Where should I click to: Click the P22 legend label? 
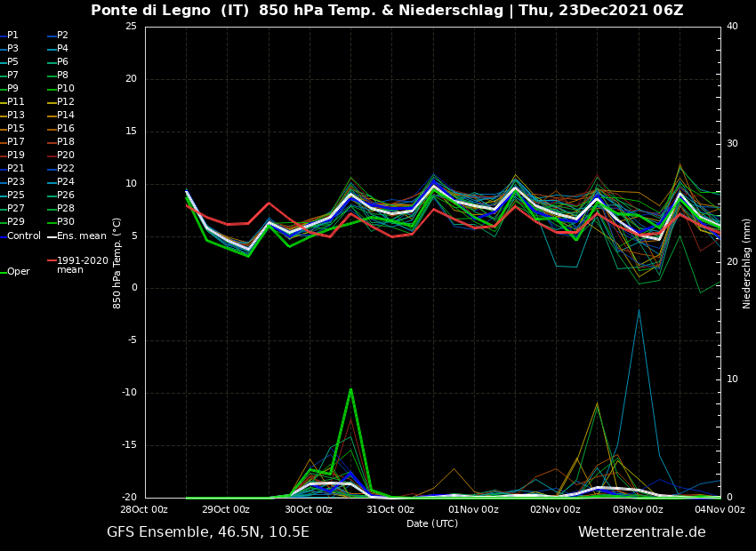65,169
